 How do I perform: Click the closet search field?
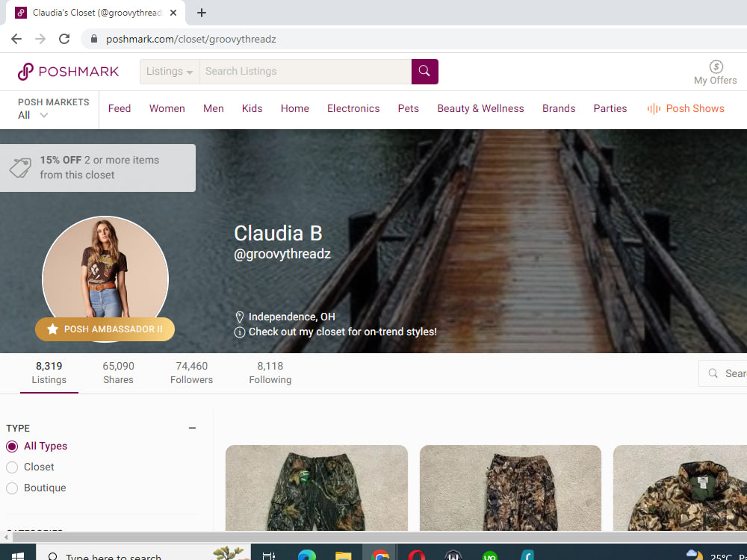(x=722, y=373)
